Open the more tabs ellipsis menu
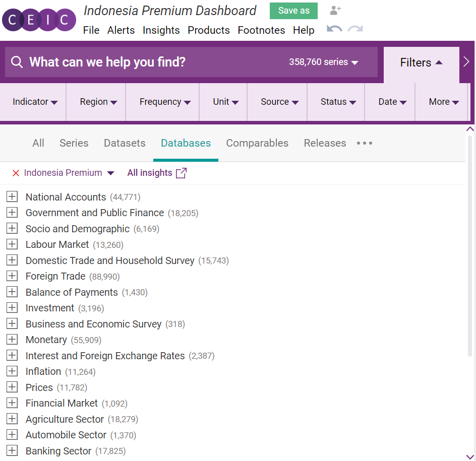 (x=364, y=143)
